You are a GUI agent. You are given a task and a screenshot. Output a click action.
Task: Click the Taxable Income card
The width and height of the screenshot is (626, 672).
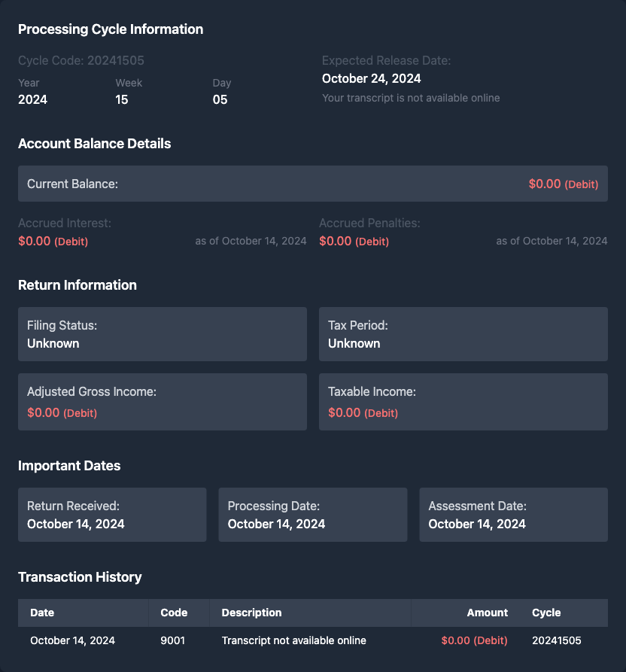(463, 402)
